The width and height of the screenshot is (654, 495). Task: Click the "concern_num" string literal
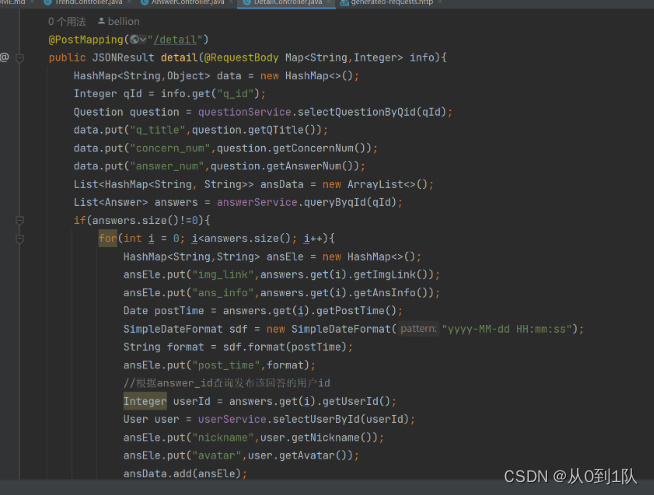tap(170, 148)
